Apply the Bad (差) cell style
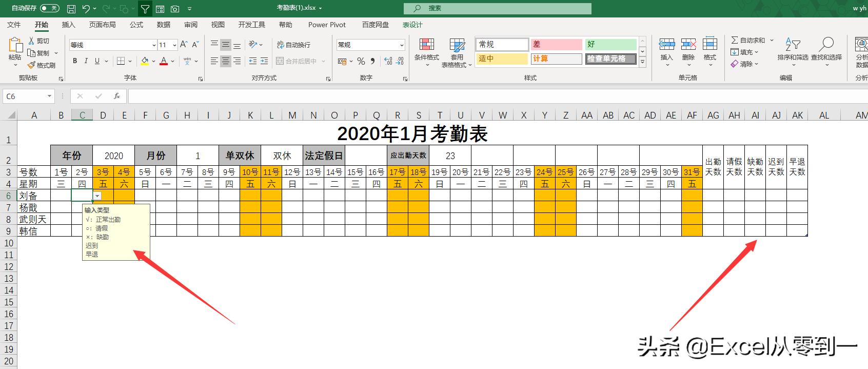The image size is (868, 369). coord(556,45)
